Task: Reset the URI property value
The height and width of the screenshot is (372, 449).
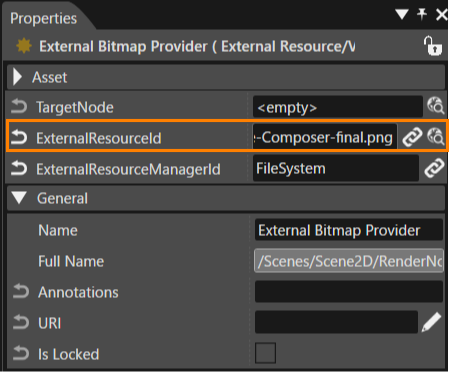Action: [x=21, y=322]
